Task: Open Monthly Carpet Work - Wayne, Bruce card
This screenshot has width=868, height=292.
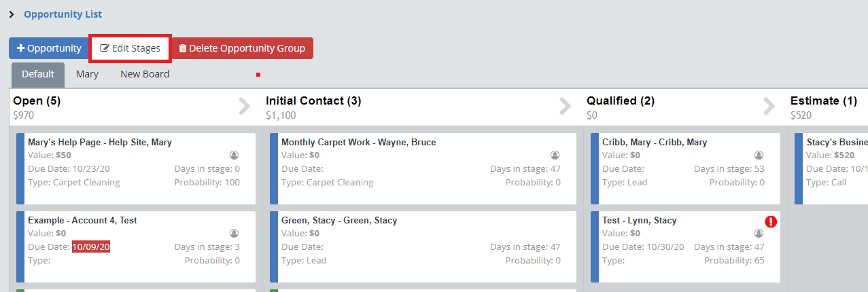Action: point(358,143)
